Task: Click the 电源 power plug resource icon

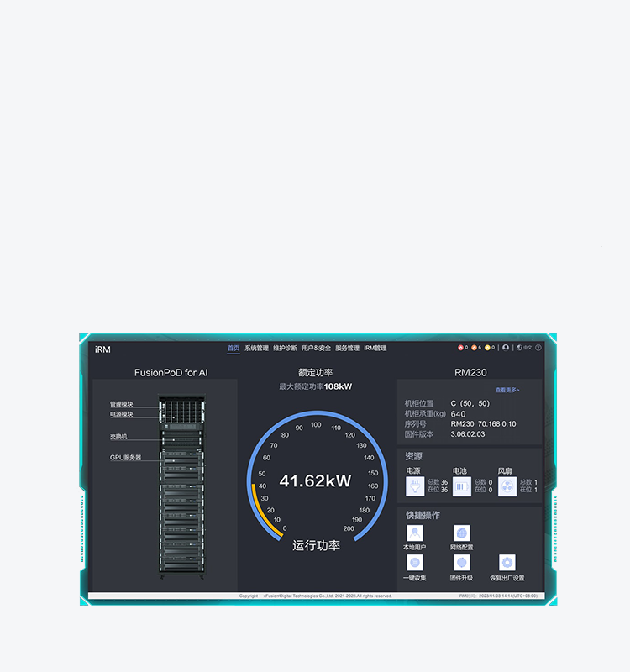Action: pos(415,486)
